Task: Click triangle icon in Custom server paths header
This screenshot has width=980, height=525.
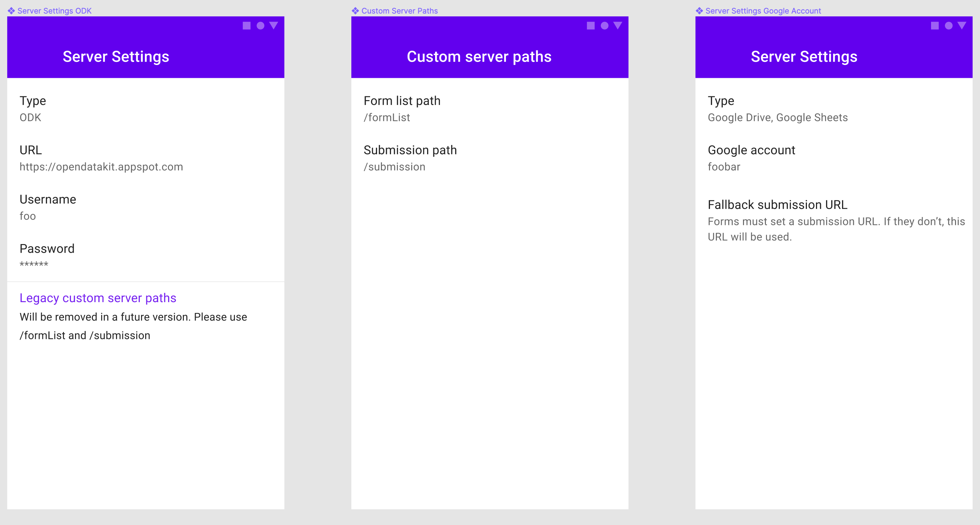Action: pos(618,25)
